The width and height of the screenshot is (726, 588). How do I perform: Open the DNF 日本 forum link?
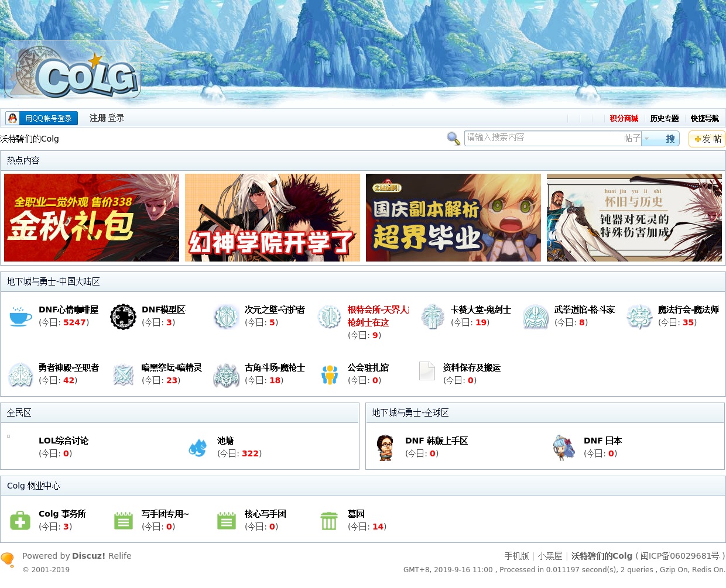pos(602,441)
